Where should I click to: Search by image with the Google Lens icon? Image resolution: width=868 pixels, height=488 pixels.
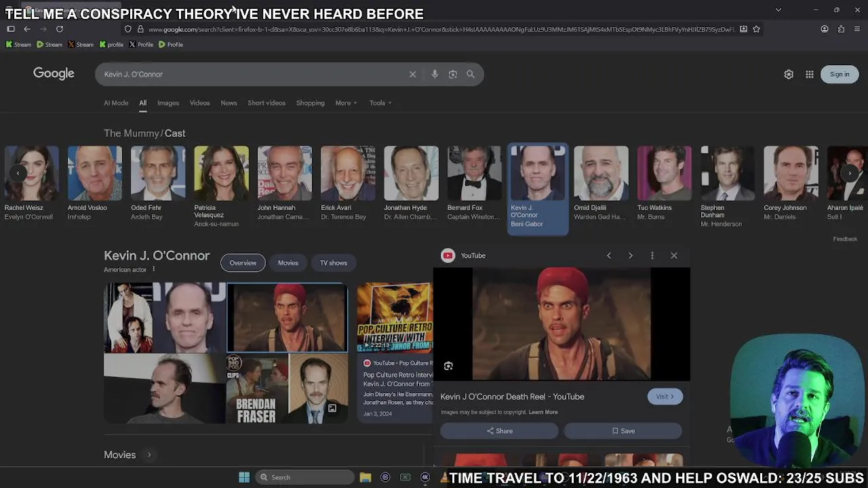[x=453, y=75]
